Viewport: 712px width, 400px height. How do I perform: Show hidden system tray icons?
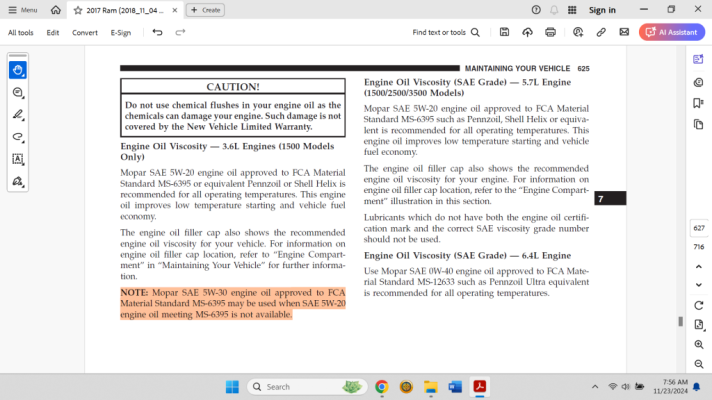click(x=595, y=387)
